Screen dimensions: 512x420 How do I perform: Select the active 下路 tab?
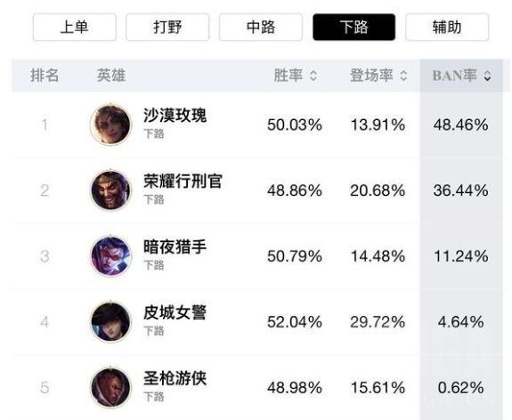coord(354,27)
